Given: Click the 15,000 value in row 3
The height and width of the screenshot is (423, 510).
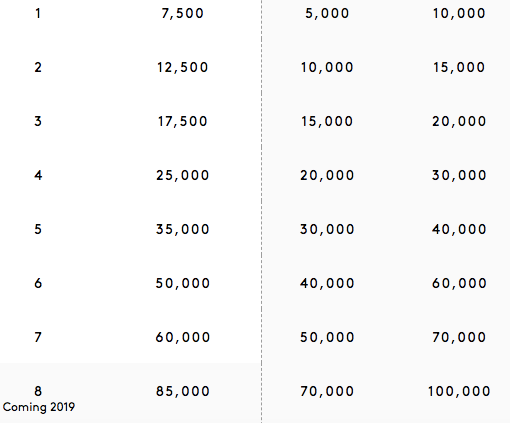Looking at the screenshot, I should pyautogui.click(x=327, y=122).
